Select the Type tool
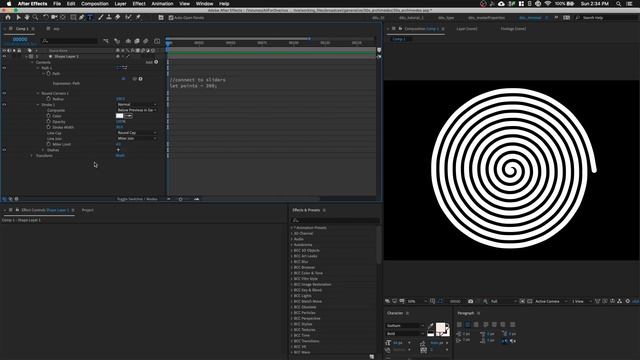 coord(90,18)
